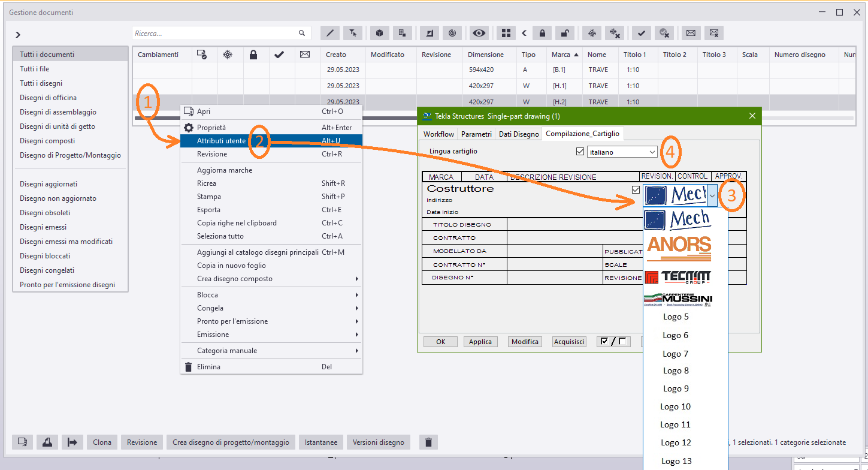Toggle the checkbox next to the Costruttore logo
Image resolution: width=868 pixels, height=470 pixels.
pyautogui.click(x=636, y=189)
